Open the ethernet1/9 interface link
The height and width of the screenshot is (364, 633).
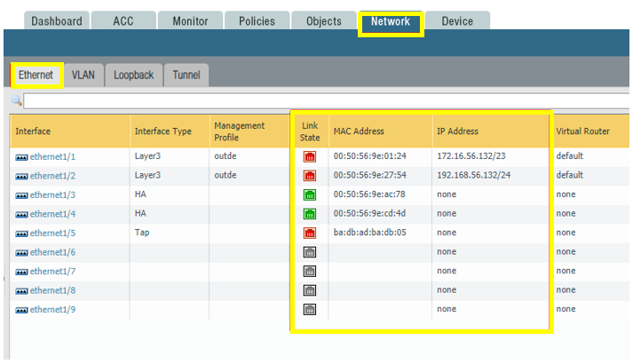pyautogui.click(x=52, y=310)
